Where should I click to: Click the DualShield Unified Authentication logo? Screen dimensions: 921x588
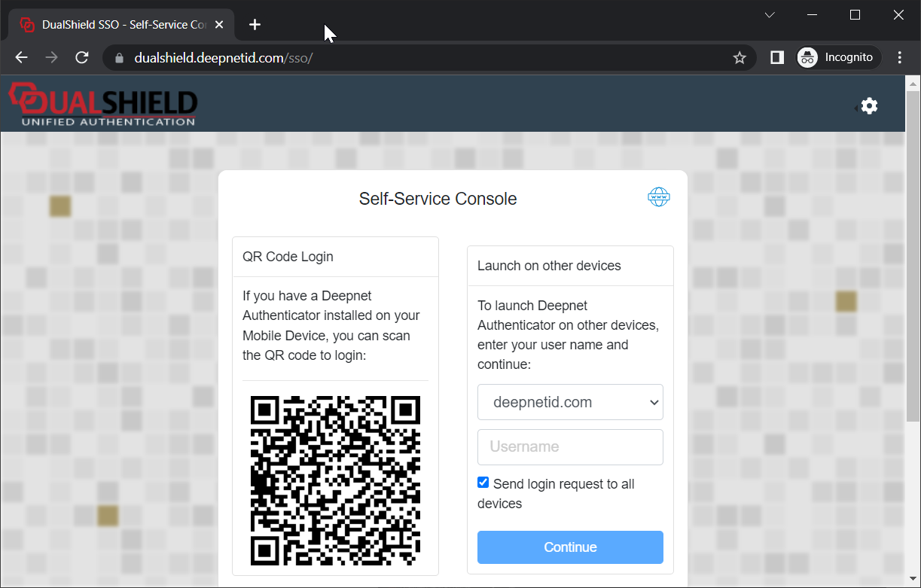pyautogui.click(x=103, y=104)
